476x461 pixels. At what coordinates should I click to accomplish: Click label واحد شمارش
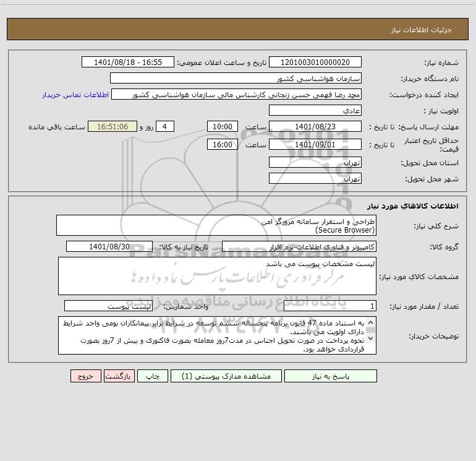pyautogui.click(x=186, y=307)
